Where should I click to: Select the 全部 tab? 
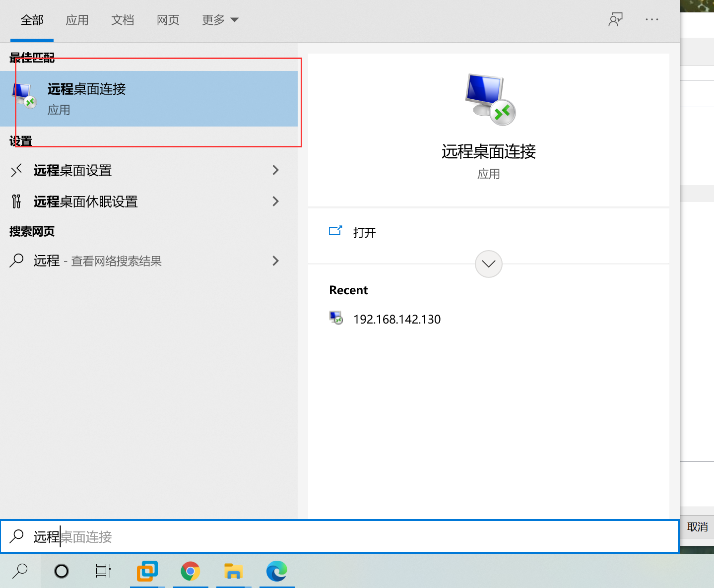coord(32,20)
